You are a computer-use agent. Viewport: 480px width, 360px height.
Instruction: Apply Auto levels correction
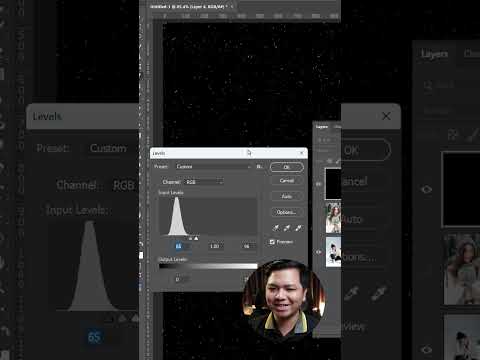tap(287, 196)
